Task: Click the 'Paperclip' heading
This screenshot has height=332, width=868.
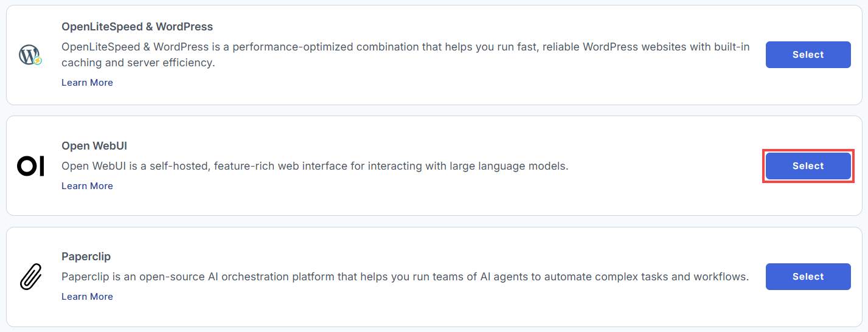Action: tap(86, 257)
